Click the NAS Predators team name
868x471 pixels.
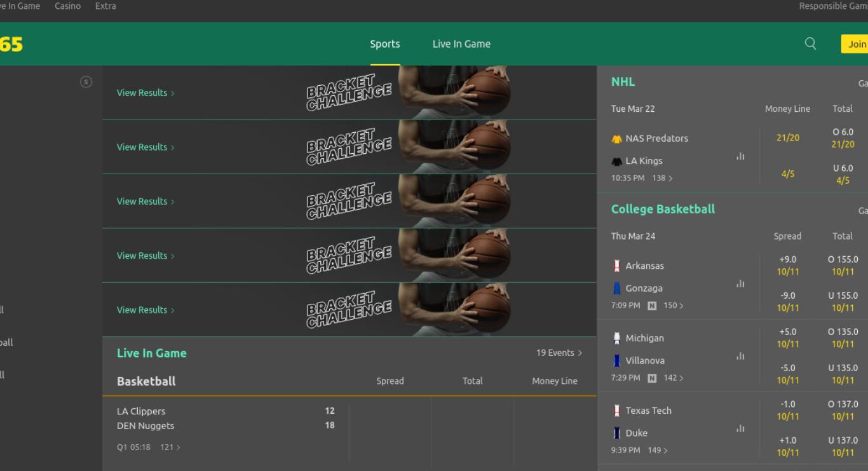pyautogui.click(x=656, y=139)
